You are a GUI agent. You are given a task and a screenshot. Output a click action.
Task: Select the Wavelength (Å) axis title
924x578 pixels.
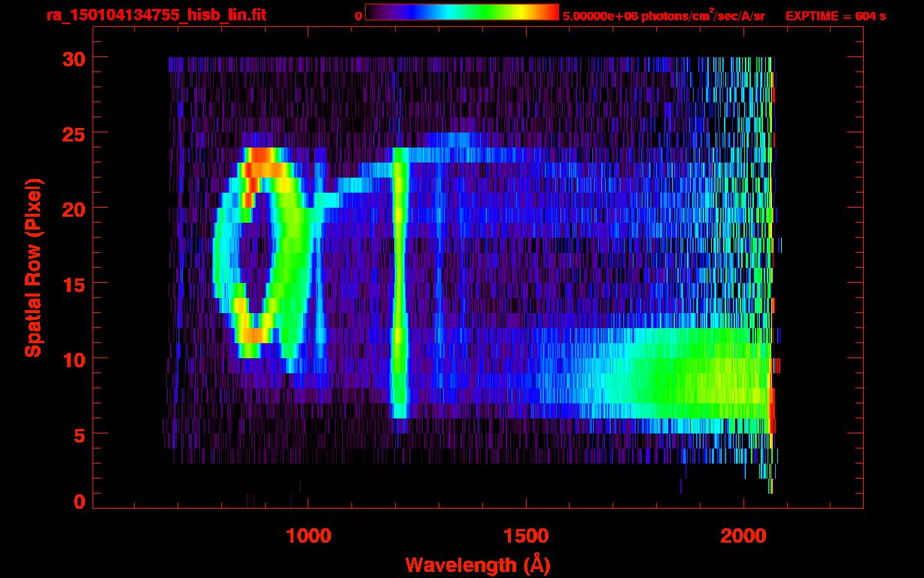[475, 564]
